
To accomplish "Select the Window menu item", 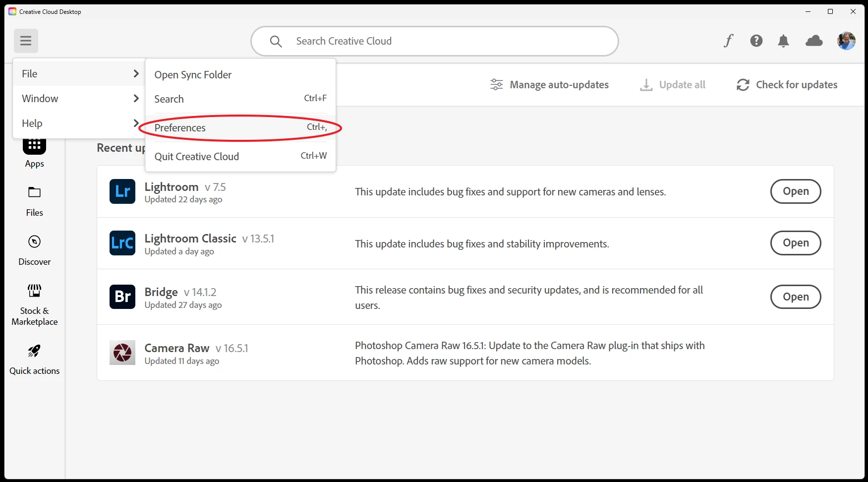I will [x=79, y=98].
